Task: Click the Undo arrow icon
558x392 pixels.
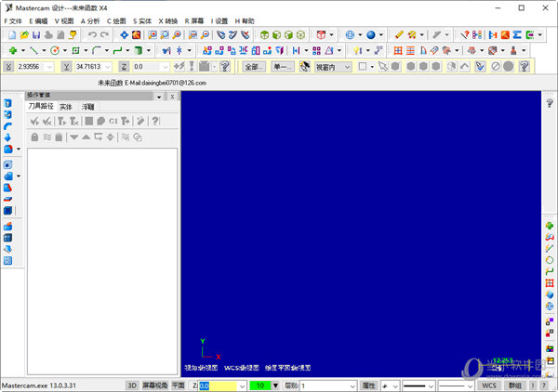Action: (x=91, y=34)
